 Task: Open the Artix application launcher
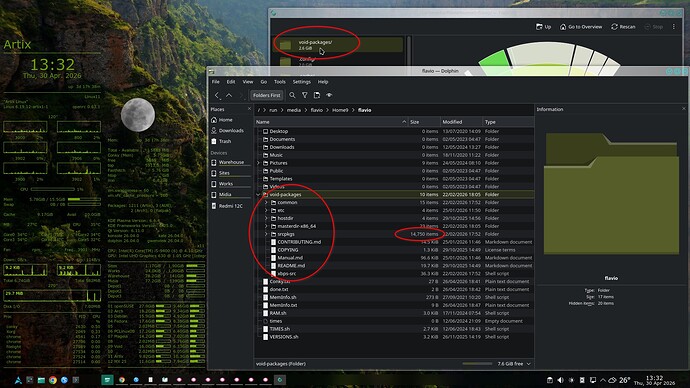tap(18, 380)
